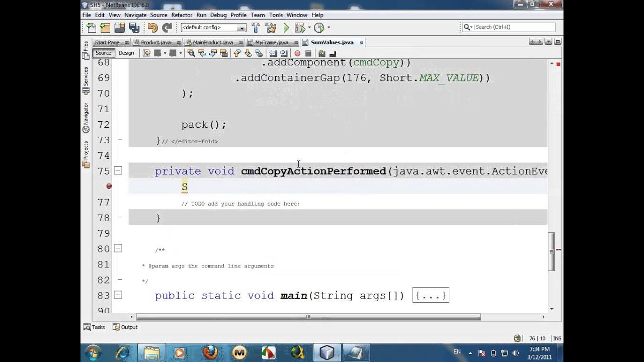This screenshot has width=644, height=362.
Task: Shift the line left with the outdent icon
Action: (x=273, y=53)
